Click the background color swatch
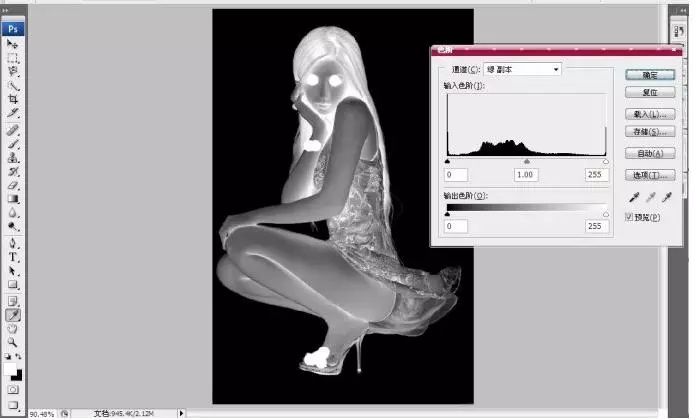 (x=17, y=376)
